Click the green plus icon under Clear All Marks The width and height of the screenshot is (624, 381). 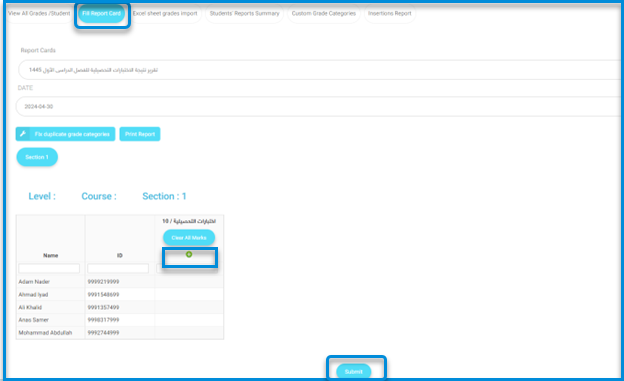pyautogui.click(x=189, y=254)
